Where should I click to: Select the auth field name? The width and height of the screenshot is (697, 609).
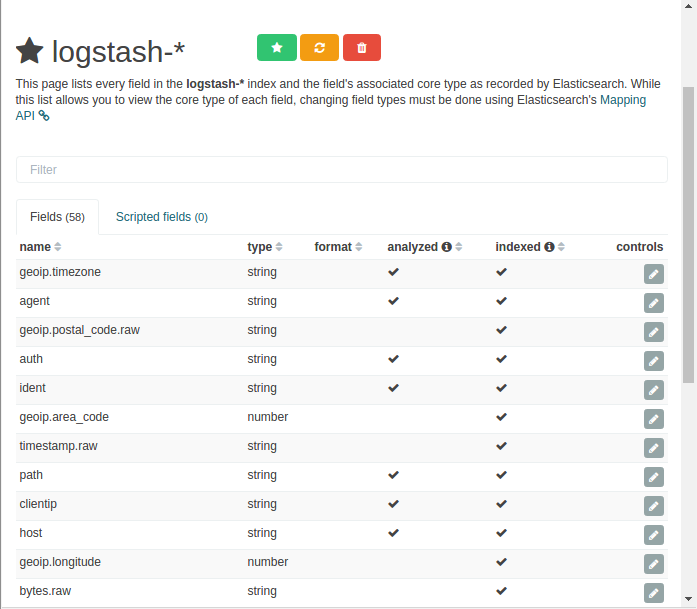click(x=31, y=359)
